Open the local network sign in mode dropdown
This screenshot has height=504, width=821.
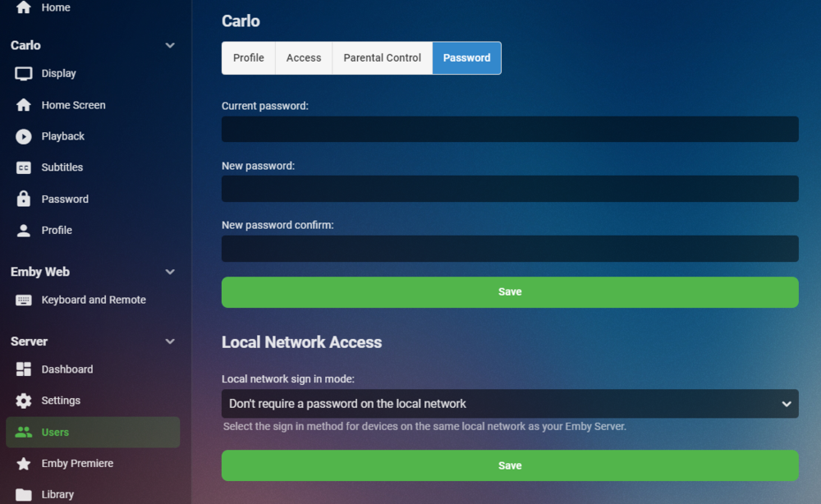pos(509,404)
